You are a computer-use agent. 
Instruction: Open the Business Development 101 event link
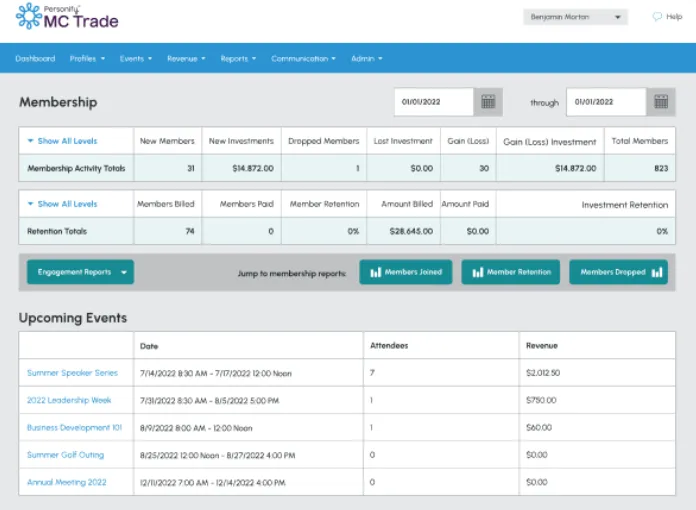coord(74,427)
